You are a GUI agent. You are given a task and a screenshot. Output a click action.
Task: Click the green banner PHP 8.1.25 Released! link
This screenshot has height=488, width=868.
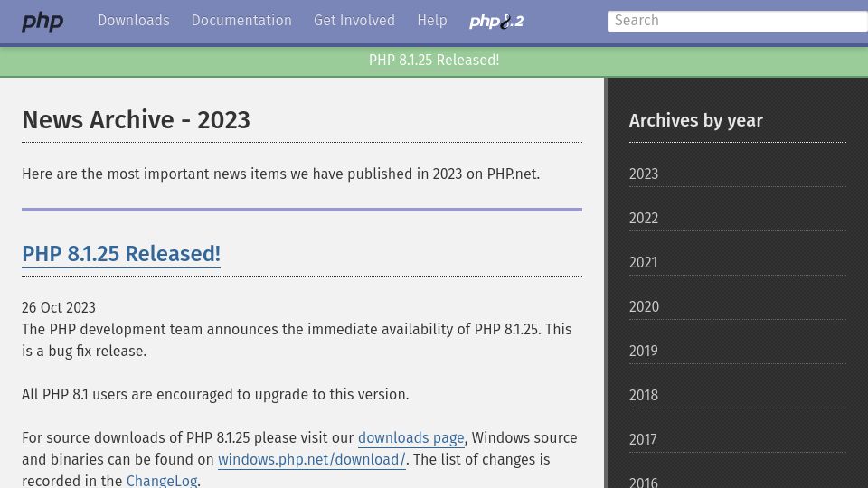click(x=434, y=61)
